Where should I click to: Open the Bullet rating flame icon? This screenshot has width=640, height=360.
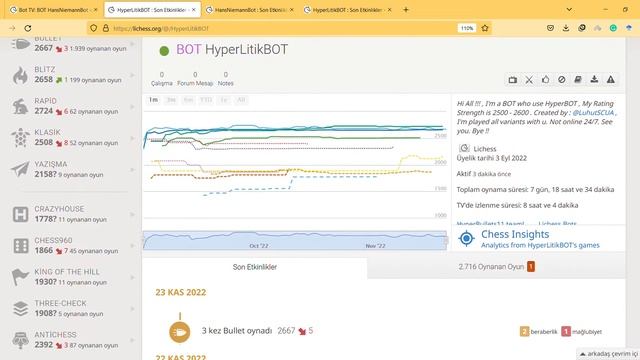(x=20, y=44)
